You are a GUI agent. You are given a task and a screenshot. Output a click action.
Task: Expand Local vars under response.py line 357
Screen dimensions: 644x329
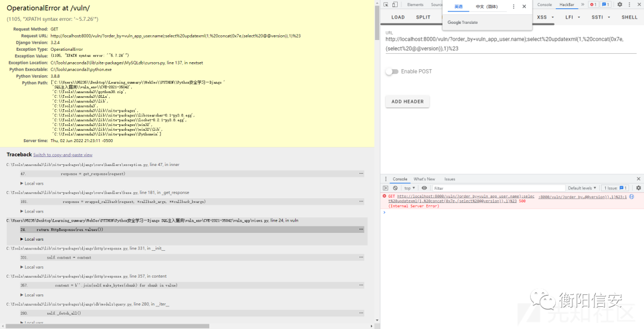pos(32,295)
